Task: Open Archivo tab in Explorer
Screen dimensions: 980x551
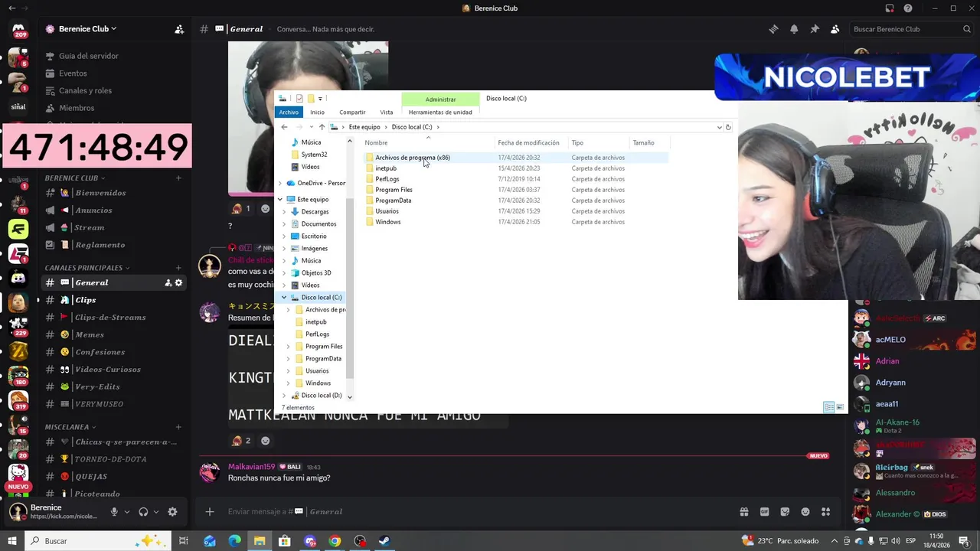Action: (289, 112)
